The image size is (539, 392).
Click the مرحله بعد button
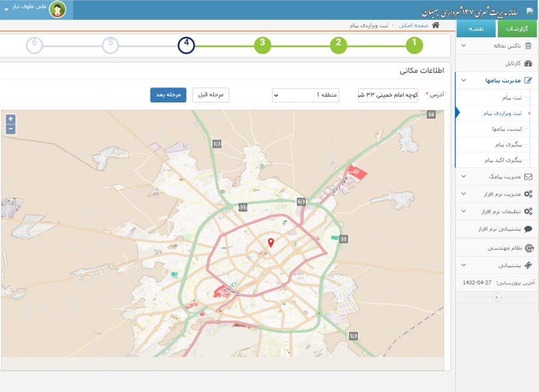tap(168, 95)
